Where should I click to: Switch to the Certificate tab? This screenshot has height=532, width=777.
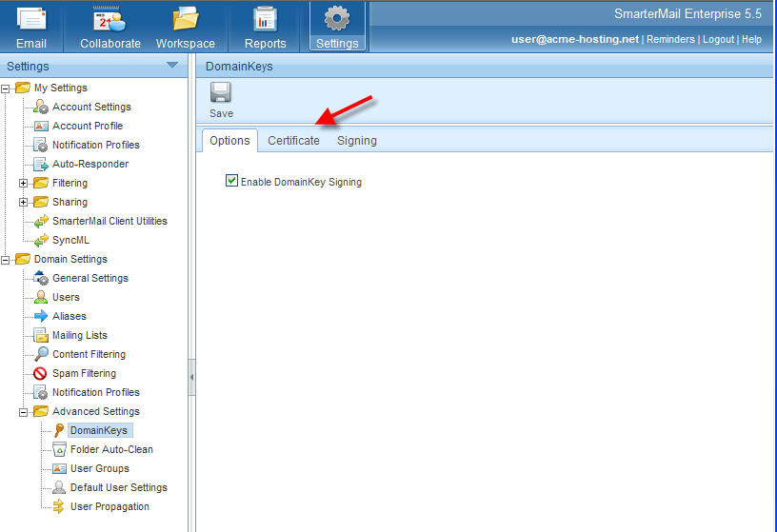coord(293,141)
